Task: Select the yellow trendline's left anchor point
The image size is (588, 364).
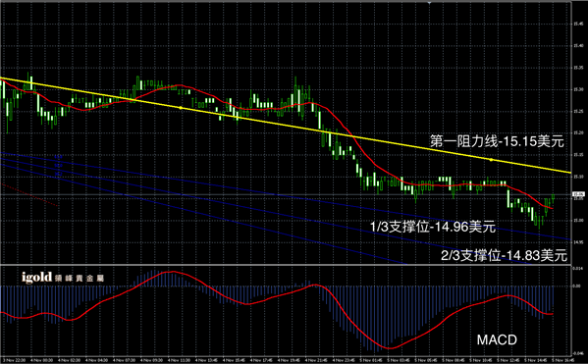Action: click(181, 108)
